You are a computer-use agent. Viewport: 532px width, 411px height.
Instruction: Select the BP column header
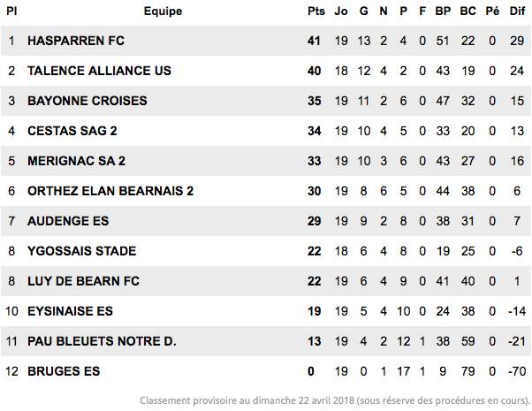coord(443,11)
